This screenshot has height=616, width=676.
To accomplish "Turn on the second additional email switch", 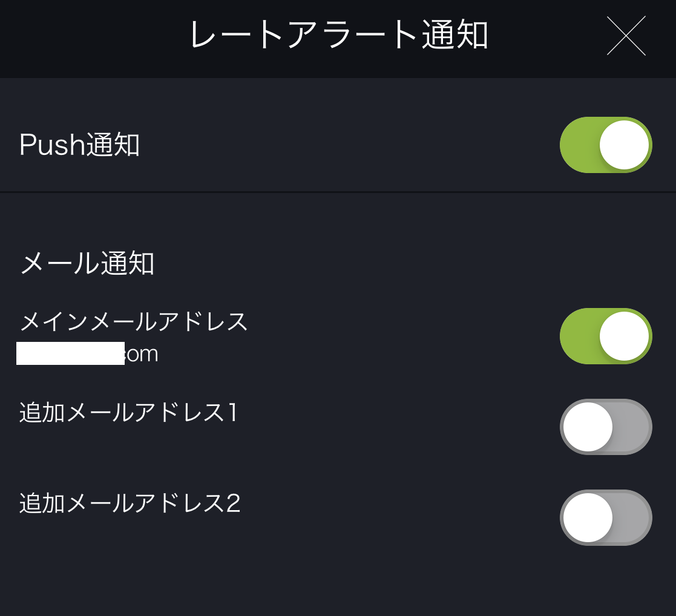I will (605, 518).
